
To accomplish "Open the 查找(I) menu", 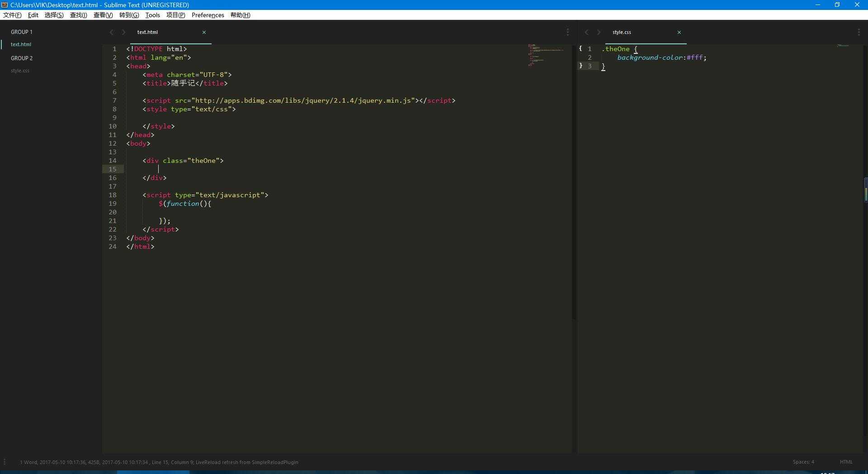I will tap(79, 15).
